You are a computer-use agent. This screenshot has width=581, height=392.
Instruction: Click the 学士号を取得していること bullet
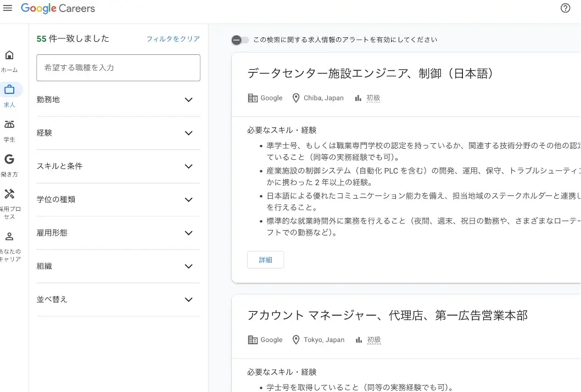pyautogui.click(x=360, y=388)
